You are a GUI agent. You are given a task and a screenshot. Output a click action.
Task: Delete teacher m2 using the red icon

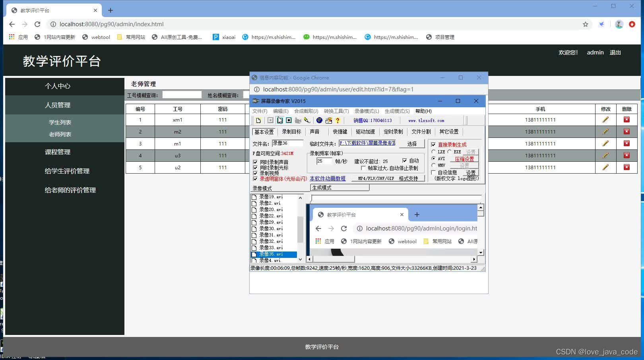[x=627, y=132]
